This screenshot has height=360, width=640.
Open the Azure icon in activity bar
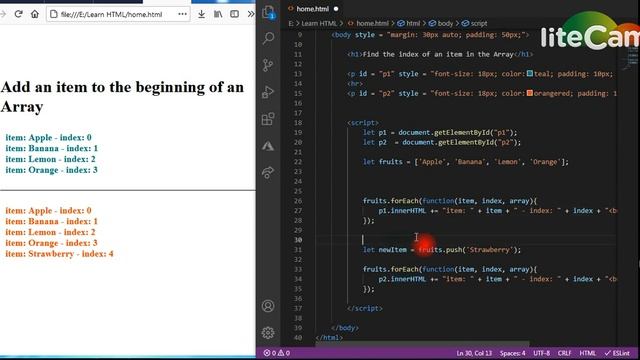268,146
